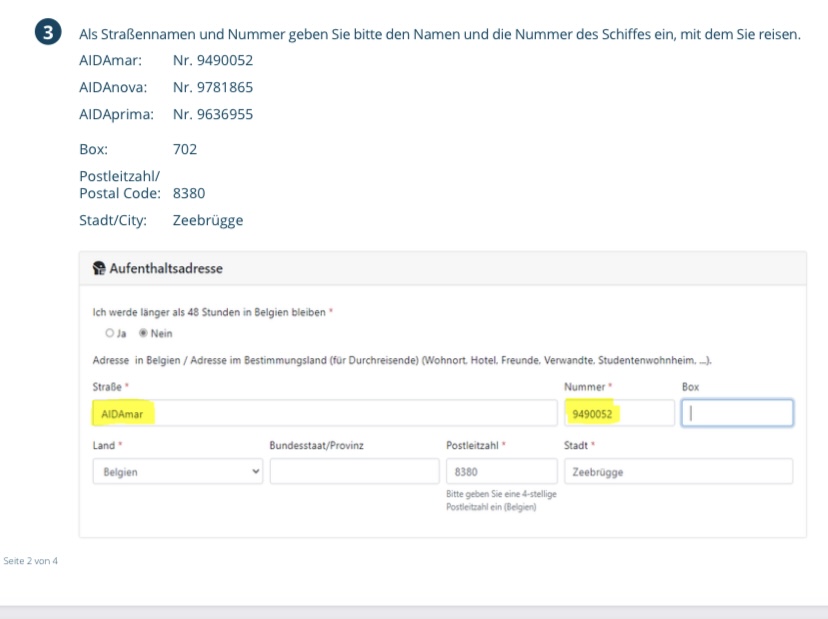Click the empty Bundesstaat/Provinz field

[353, 472]
